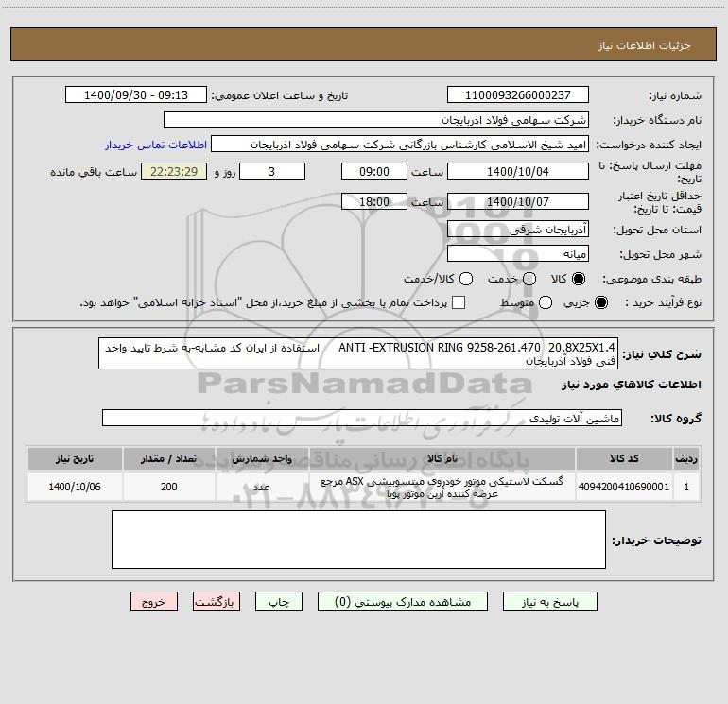This screenshot has height=704, width=728.
Task: Click the نام کالا column header
Action: [442, 458]
